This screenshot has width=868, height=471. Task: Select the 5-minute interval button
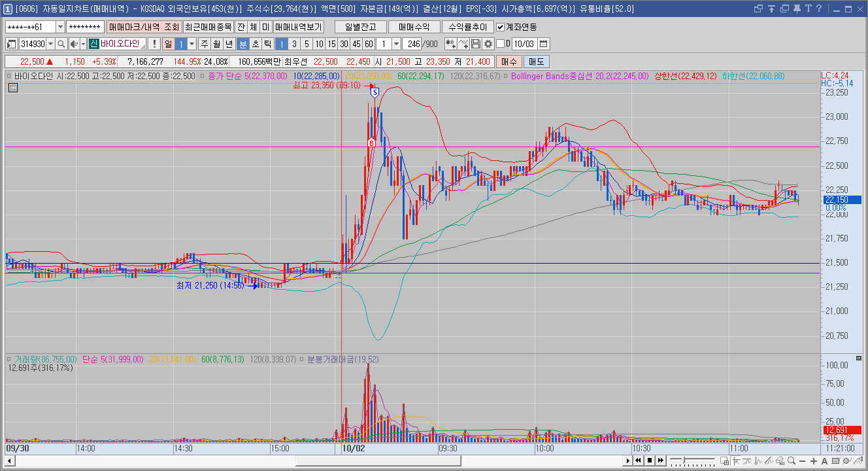(x=306, y=44)
